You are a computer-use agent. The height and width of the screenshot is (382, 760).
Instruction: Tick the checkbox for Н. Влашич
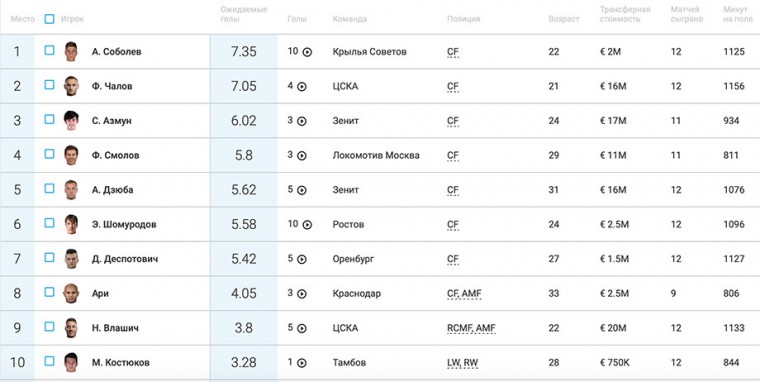tap(49, 326)
